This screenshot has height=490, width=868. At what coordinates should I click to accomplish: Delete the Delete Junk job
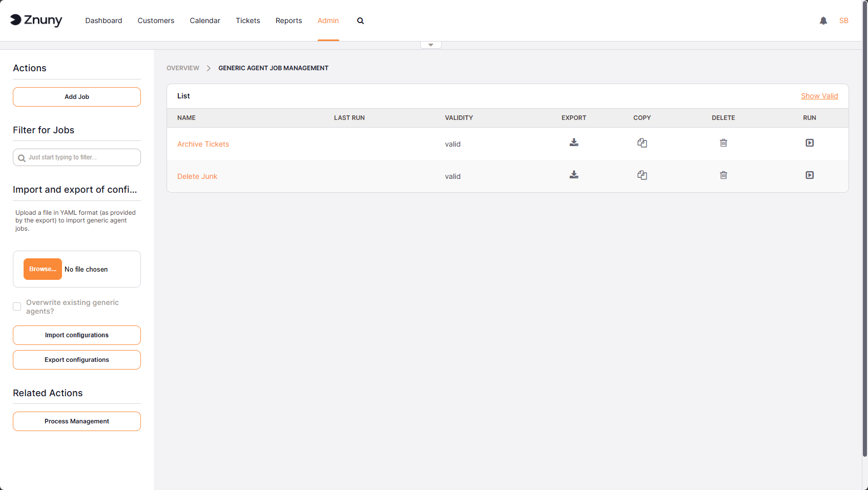pyautogui.click(x=724, y=175)
